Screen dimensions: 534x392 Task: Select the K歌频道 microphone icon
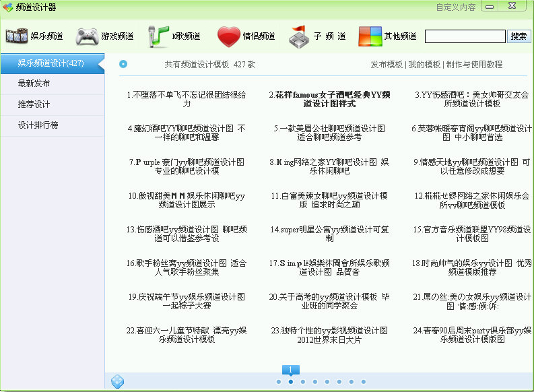click(159, 36)
